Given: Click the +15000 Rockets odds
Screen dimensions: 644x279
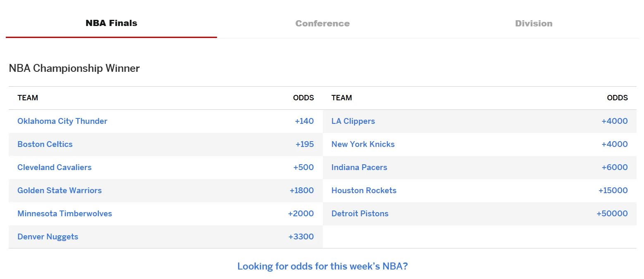Looking at the screenshot, I should coord(613,190).
